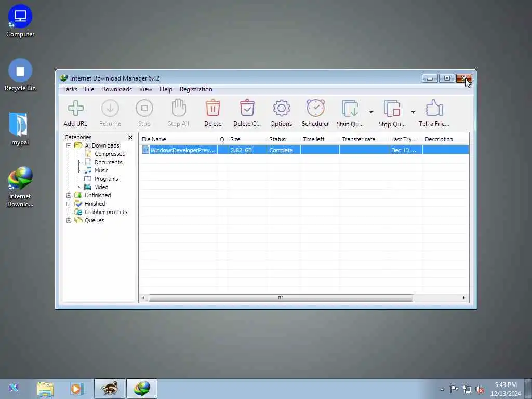Select the Music category
Viewport: 532px width, 399px height.
[101, 170]
